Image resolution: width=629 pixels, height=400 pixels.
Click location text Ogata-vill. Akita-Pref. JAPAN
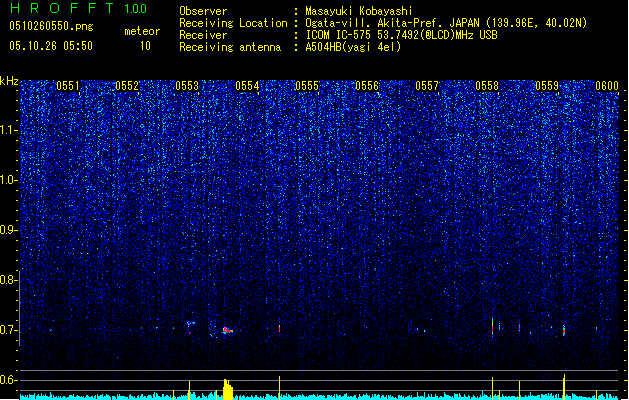(x=394, y=23)
